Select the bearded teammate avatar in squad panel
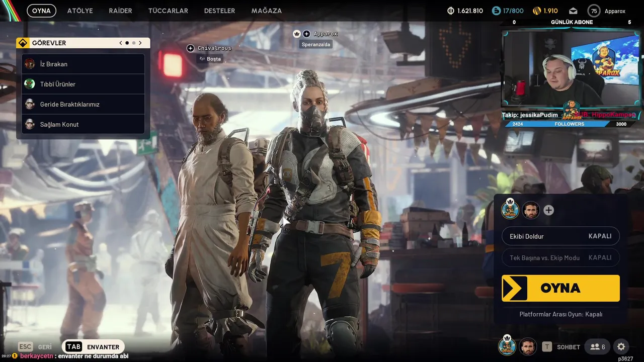Viewport: 644px width, 362px height. [x=531, y=210]
